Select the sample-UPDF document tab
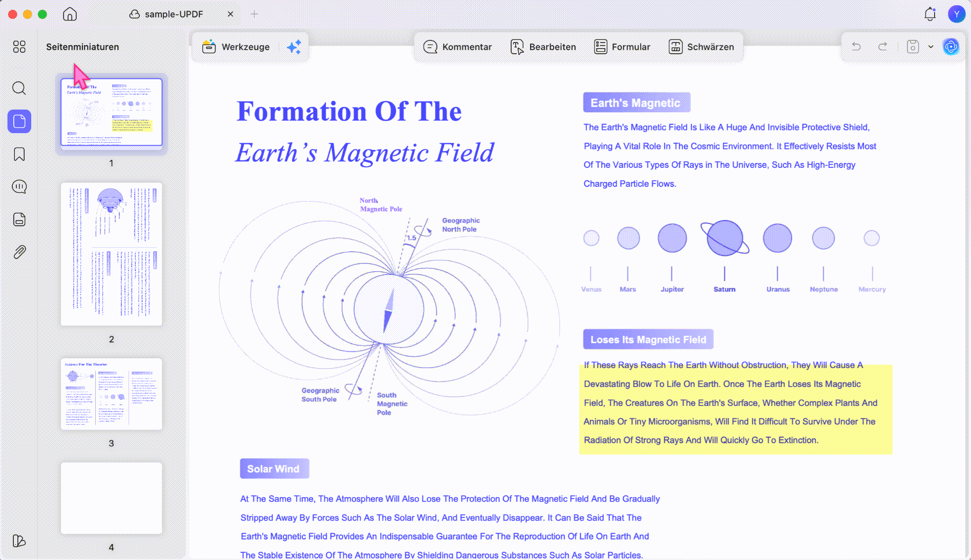971x560 pixels. coord(174,14)
